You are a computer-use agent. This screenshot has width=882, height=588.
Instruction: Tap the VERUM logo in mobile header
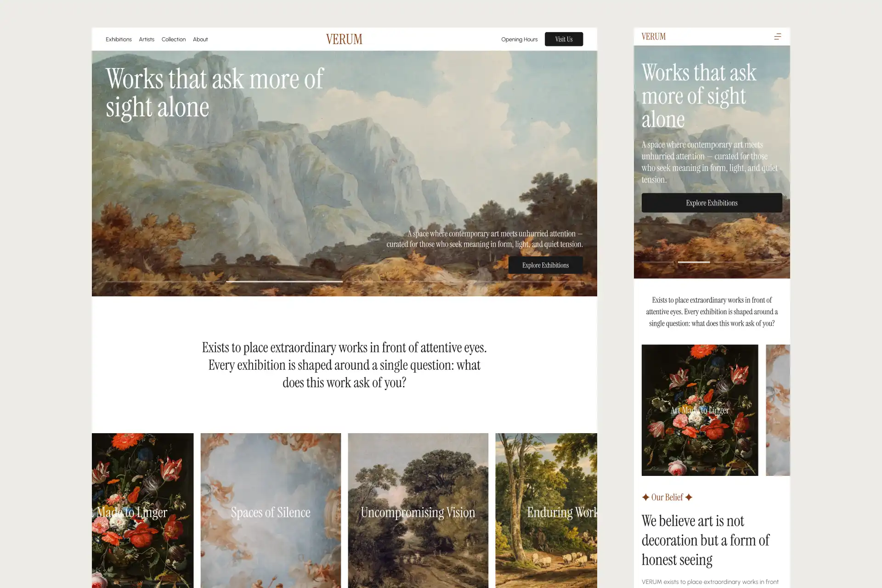click(653, 36)
